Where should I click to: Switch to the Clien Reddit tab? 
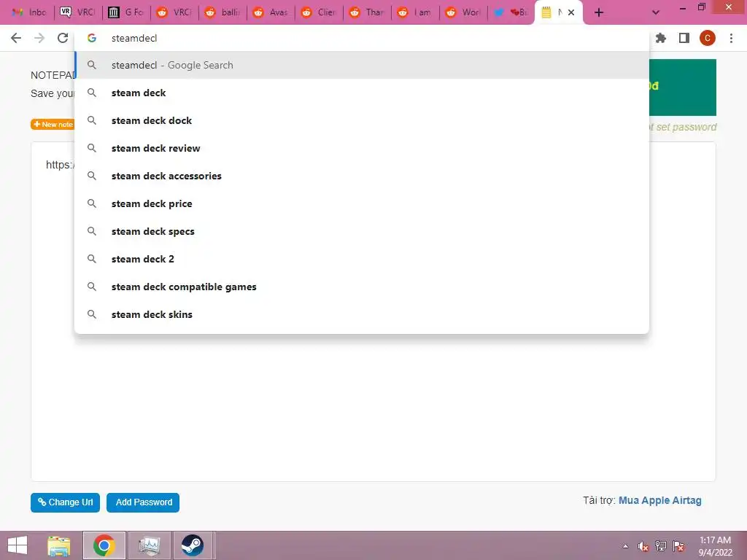coord(319,12)
